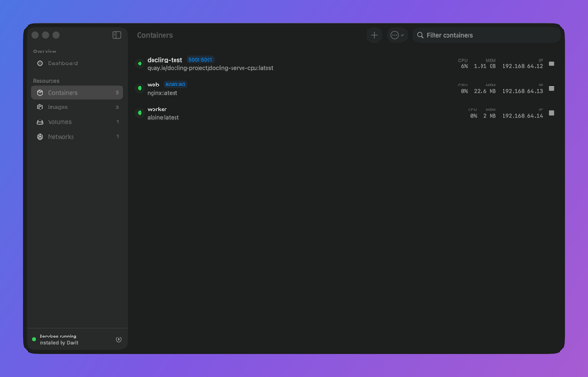Image resolution: width=588 pixels, height=377 pixels.
Task: Stop the worker container
Action: click(551, 113)
